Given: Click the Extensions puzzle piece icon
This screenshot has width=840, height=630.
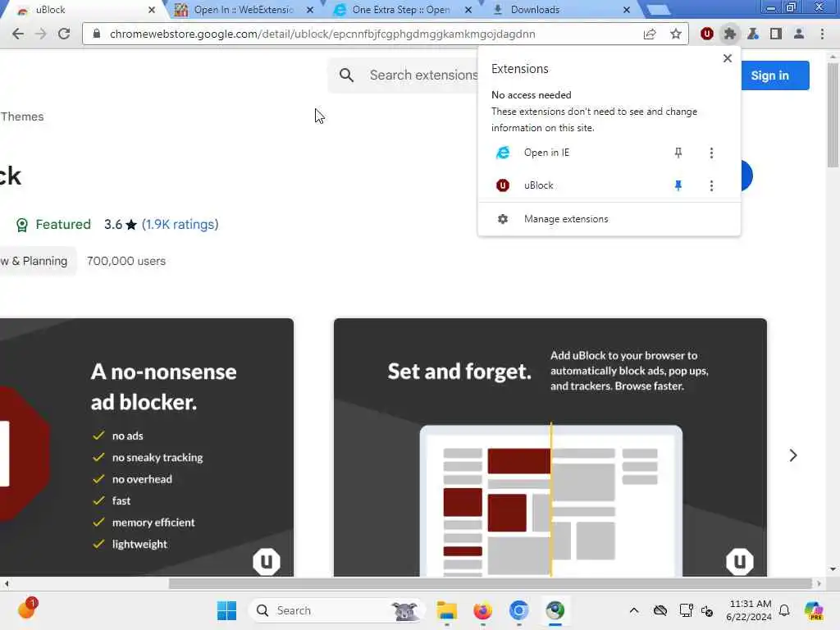Looking at the screenshot, I should click(729, 34).
